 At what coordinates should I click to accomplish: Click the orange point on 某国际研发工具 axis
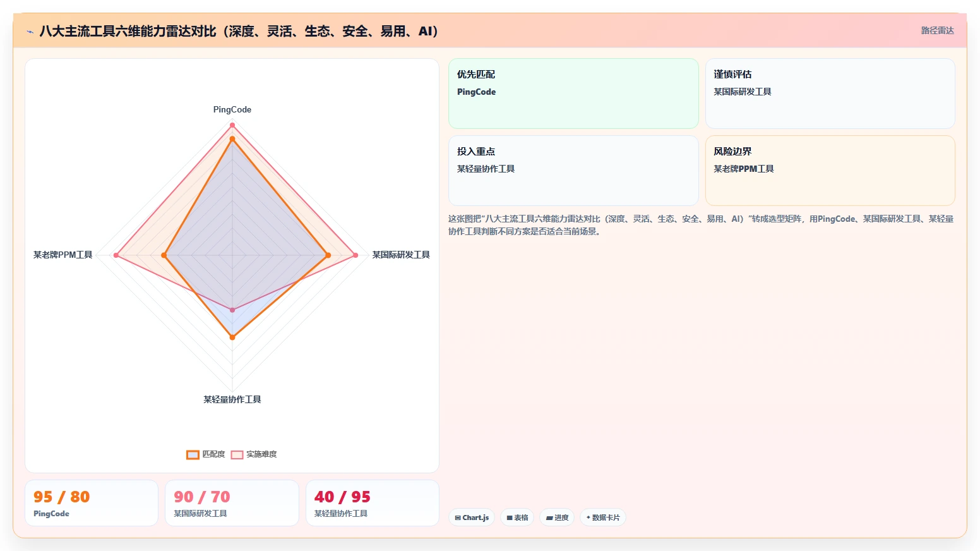[x=328, y=255]
